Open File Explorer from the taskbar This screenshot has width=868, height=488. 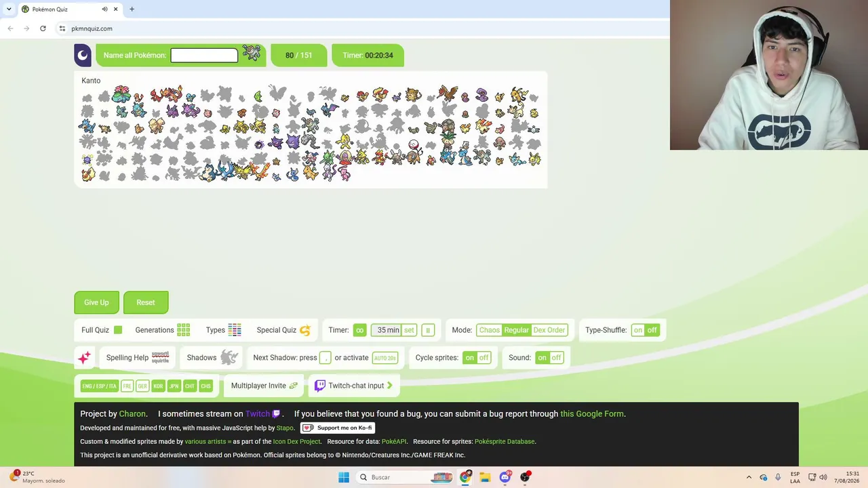pyautogui.click(x=485, y=477)
